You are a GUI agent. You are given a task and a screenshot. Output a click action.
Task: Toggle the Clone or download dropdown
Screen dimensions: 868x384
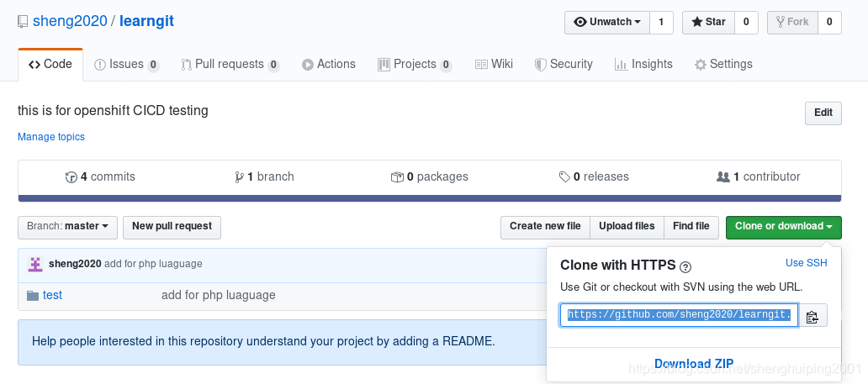(x=783, y=227)
